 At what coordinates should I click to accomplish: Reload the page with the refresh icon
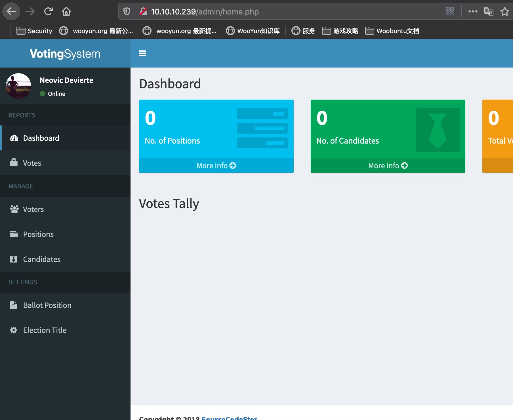(49, 12)
